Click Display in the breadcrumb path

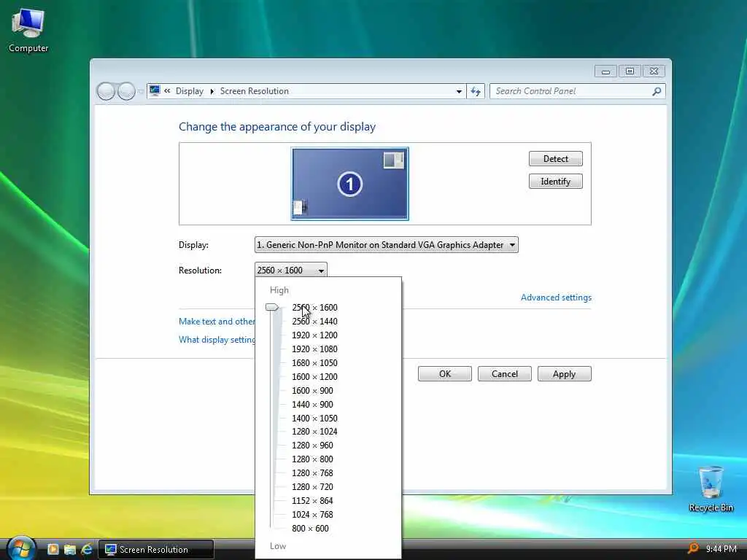point(189,91)
